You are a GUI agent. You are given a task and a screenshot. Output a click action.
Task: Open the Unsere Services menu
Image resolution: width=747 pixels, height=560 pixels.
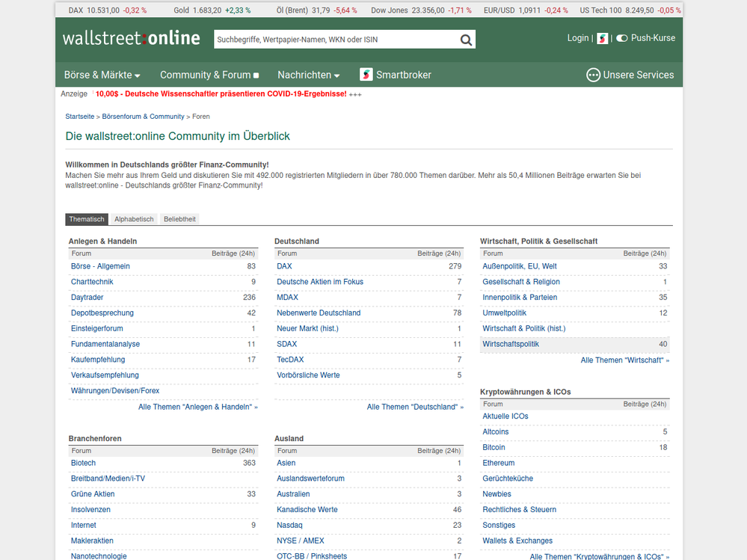(x=630, y=75)
